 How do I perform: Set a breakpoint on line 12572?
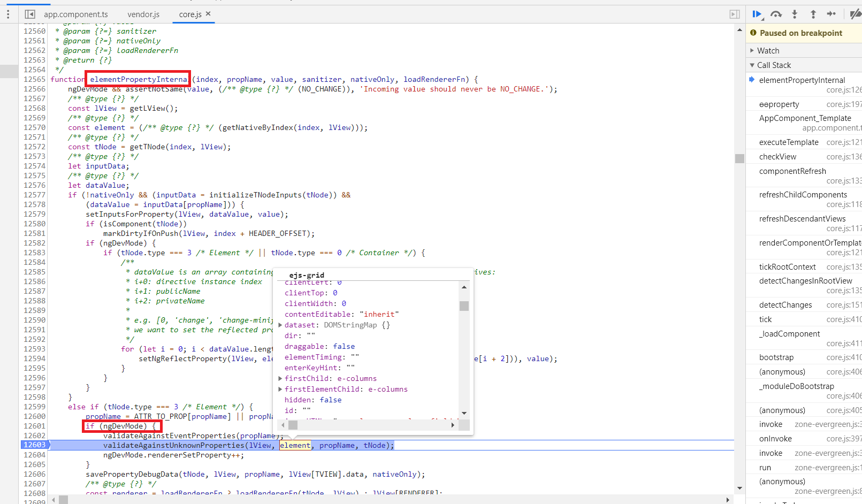click(34, 147)
